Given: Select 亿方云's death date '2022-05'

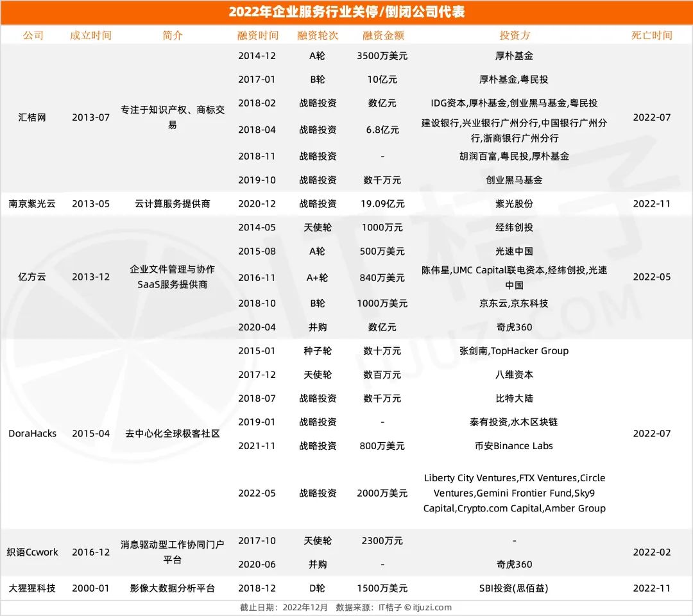Looking at the screenshot, I should 652,277.
